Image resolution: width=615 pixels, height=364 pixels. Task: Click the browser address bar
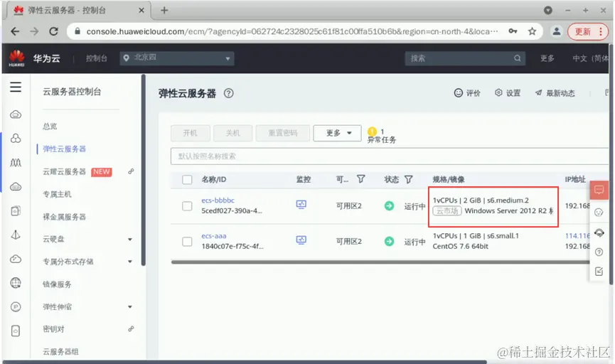pyautogui.click(x=292, y=31)
